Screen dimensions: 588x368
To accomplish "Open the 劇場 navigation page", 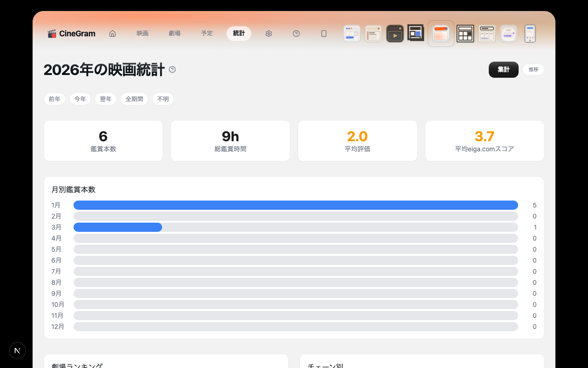I will [x=175, y=33].
